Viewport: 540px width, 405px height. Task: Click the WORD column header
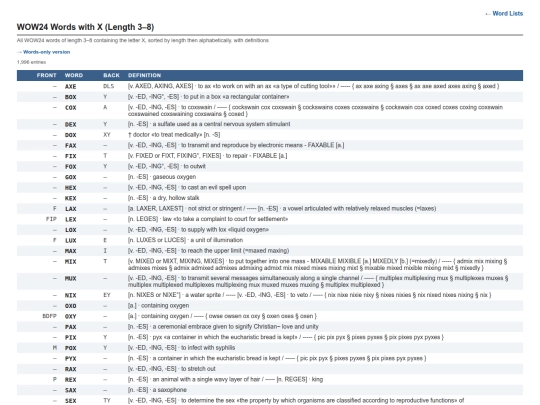[74, 75]
